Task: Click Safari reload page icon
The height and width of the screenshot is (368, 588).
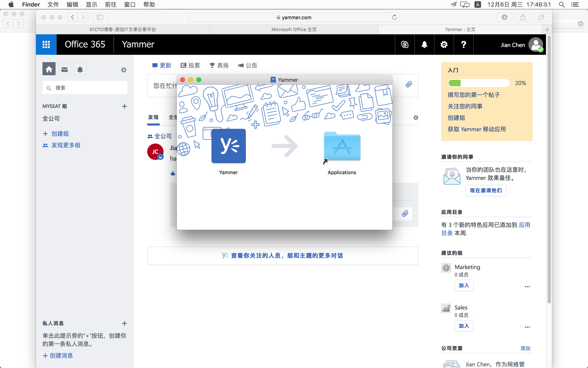Action: [394, 17]
